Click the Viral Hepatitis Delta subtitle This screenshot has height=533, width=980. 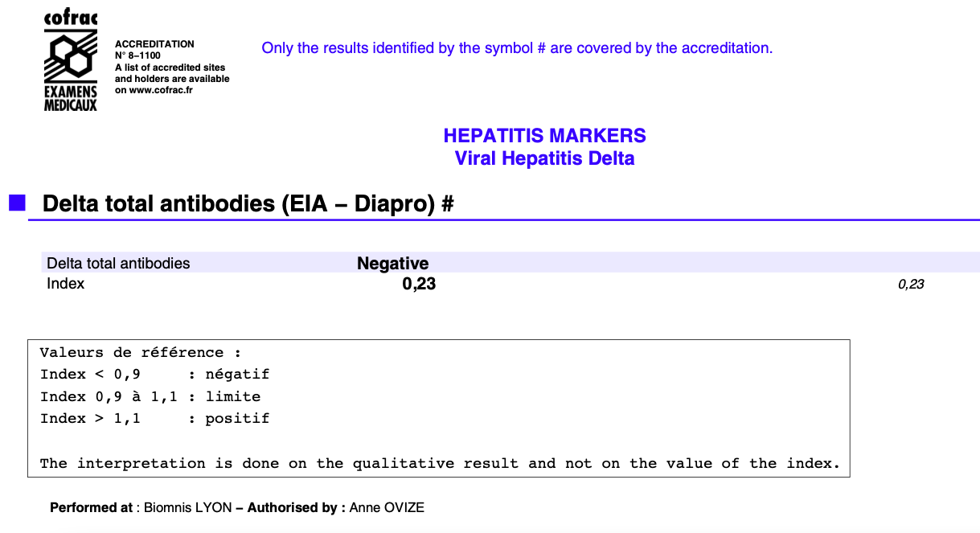544,158
